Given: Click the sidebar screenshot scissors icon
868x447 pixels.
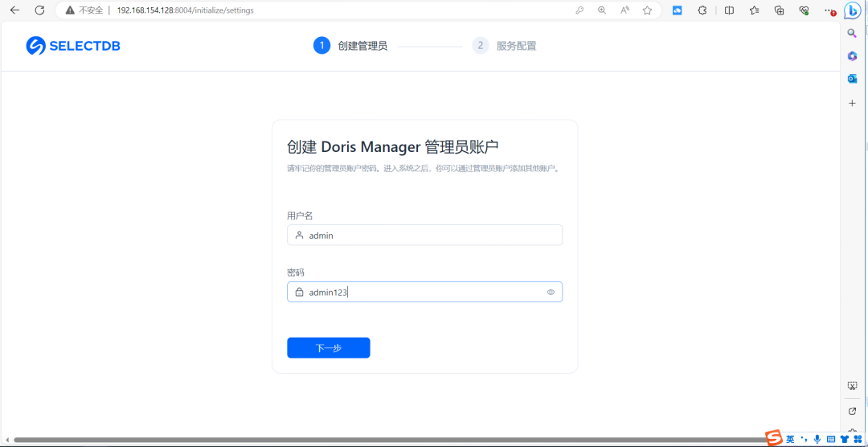Looking at the screenshot, I should coord(853,386).
